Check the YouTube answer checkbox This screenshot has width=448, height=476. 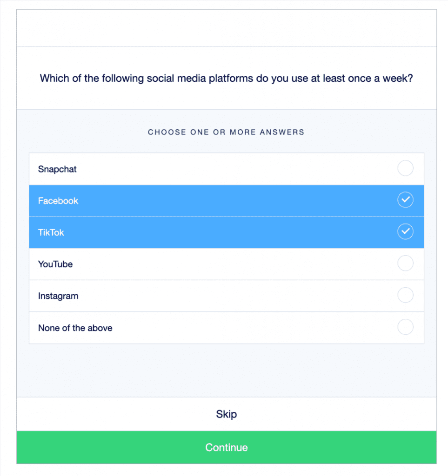click(405, 264)
